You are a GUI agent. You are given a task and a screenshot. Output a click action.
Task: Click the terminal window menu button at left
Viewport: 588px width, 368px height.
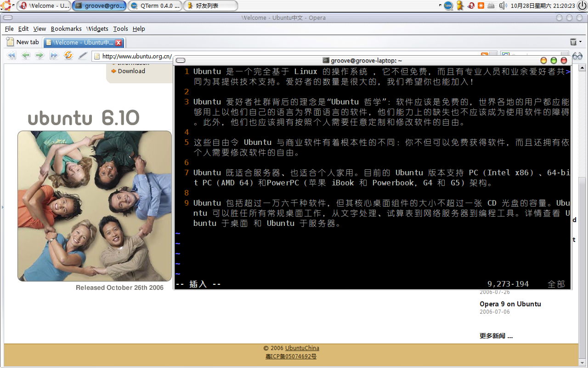[x=181, y=60]
